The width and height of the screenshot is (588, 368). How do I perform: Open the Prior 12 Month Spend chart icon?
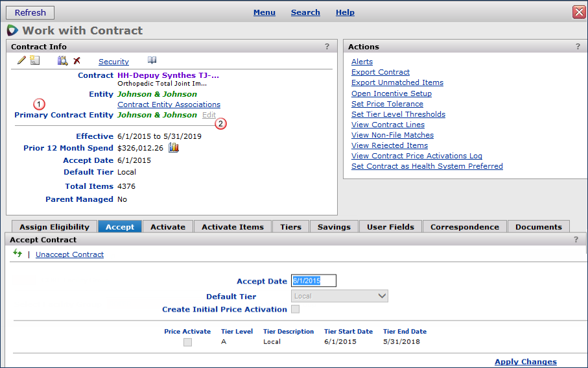click(x=174, y=147)
